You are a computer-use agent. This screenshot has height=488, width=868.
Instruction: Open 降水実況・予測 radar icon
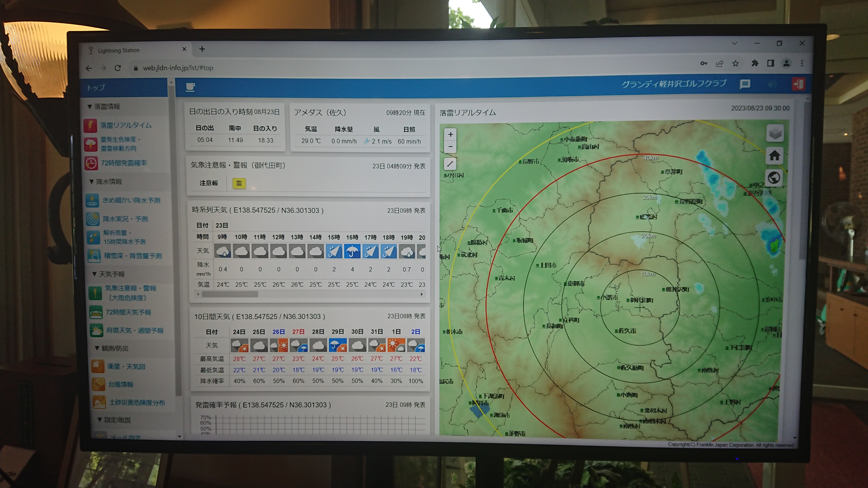click(x=93, y=219)
